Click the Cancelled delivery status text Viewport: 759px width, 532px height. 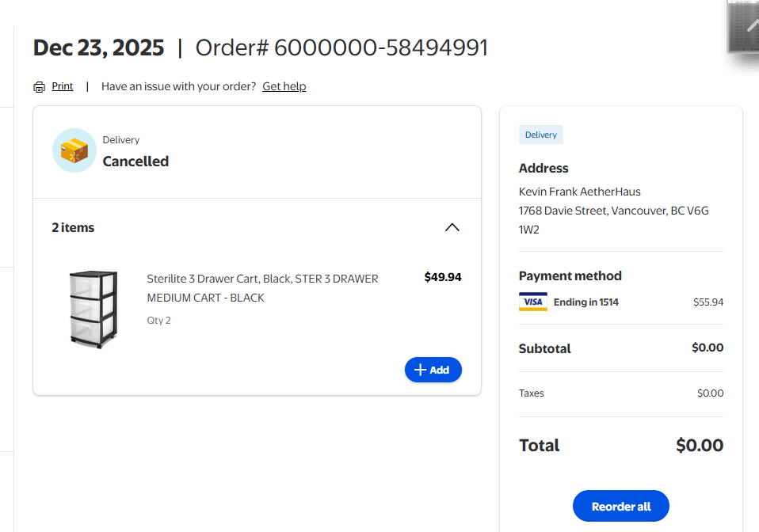pyautogui.click(x=135, y=161)
